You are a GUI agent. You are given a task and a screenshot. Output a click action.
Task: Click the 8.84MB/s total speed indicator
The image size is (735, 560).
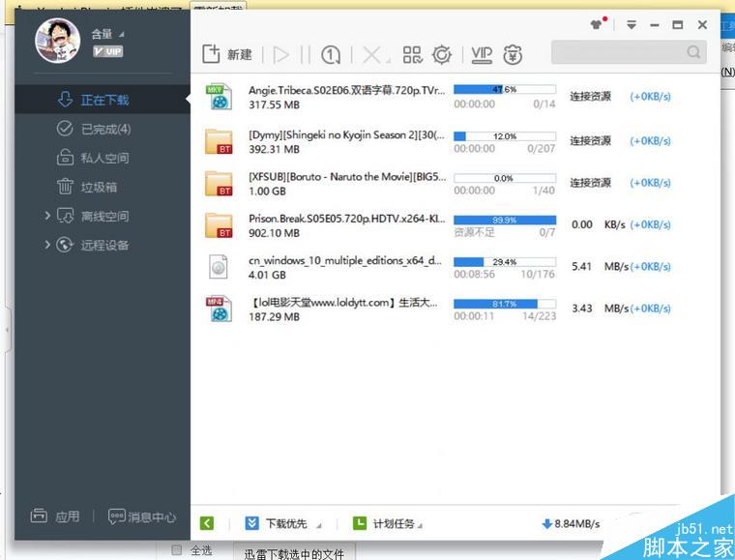(x=571, y=523)
